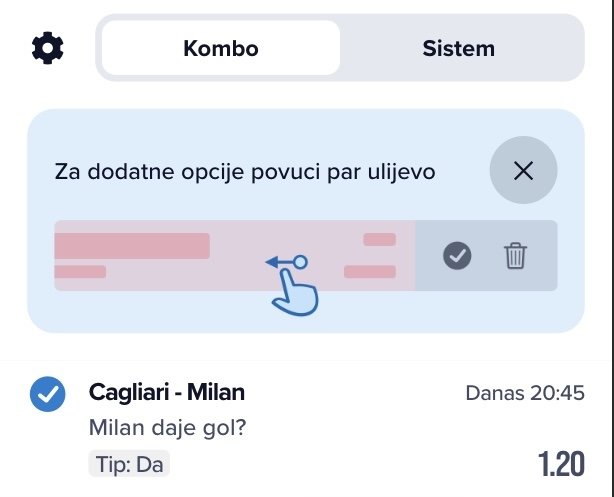
Task: Click the trash bin delete icon
Action: [515, 256]
